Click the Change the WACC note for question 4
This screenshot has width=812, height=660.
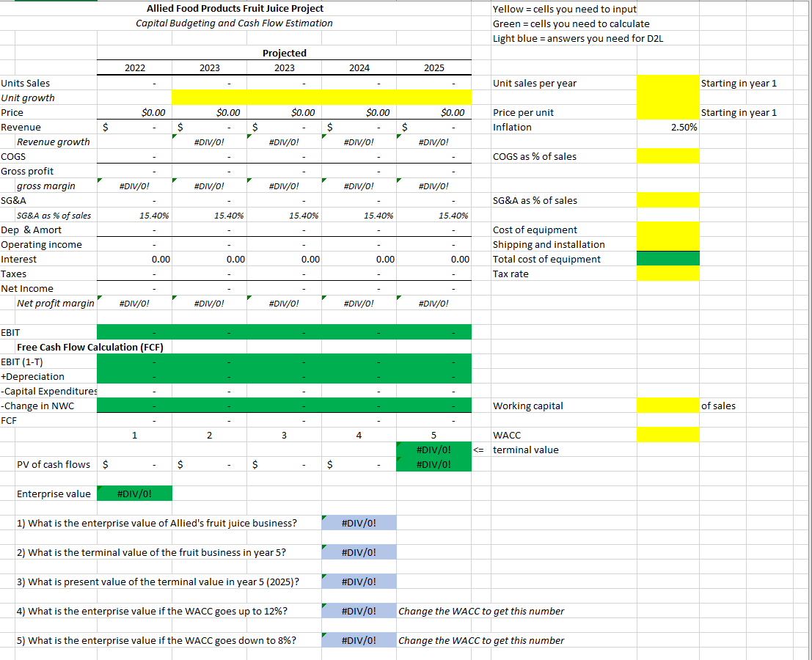click(481, 611)
